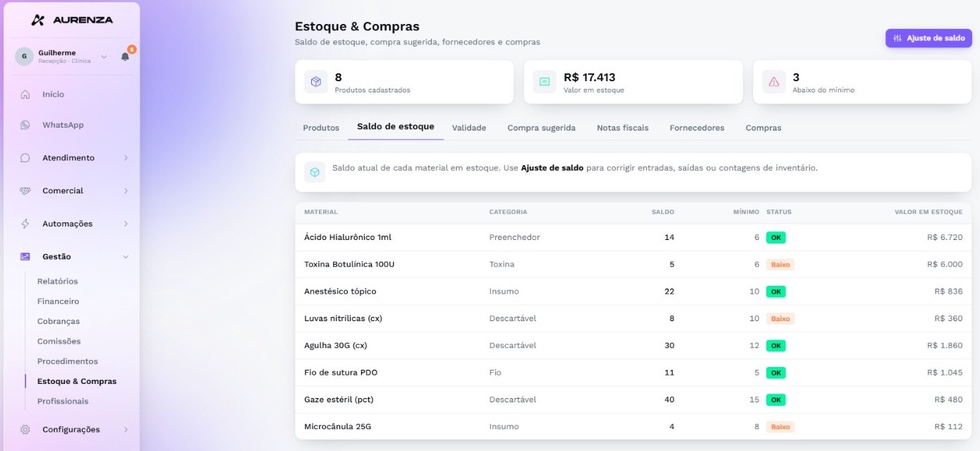Click the Início home icon
The image size is (980, 451).
[25, 94]
